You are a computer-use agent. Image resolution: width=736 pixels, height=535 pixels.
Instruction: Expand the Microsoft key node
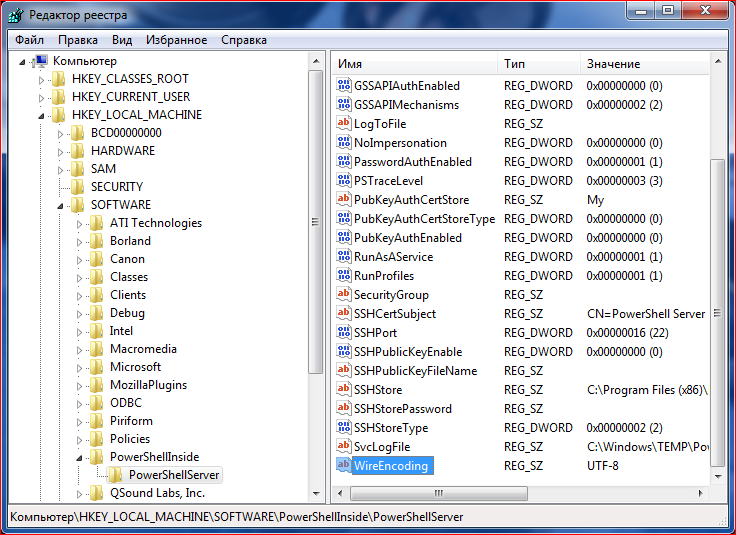(80, 367)
